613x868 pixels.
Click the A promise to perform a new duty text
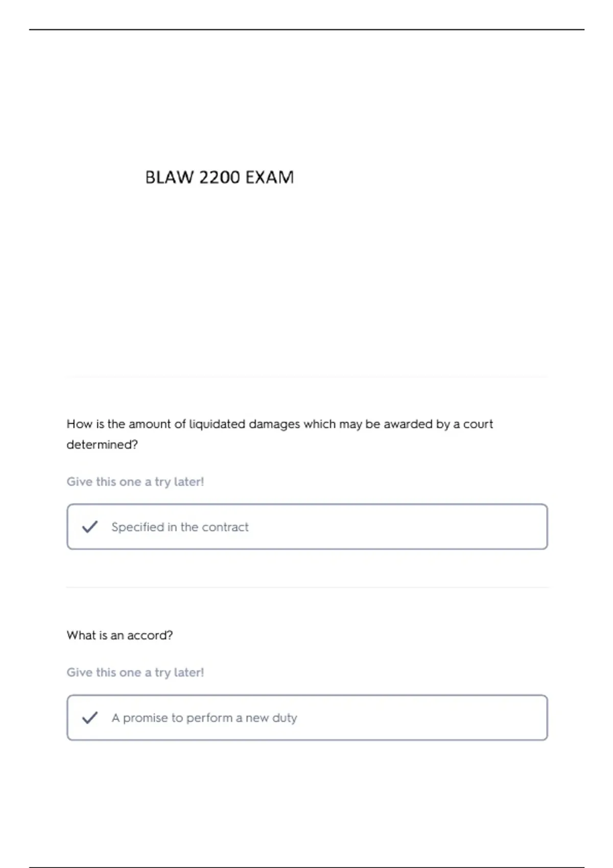[x=204, y=718]
